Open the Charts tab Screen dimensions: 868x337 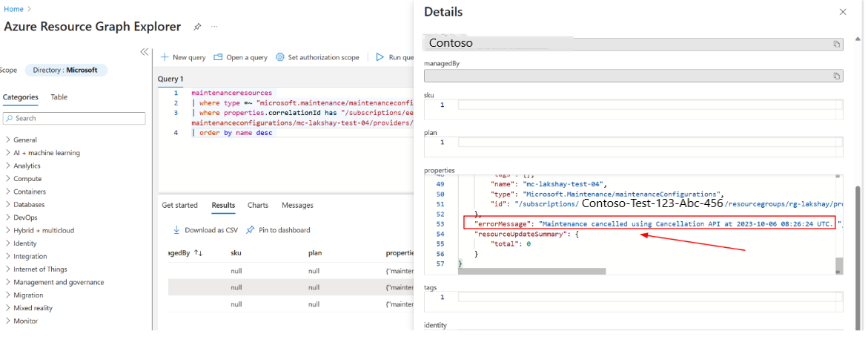pyautogui.click(x=258, y=205)
